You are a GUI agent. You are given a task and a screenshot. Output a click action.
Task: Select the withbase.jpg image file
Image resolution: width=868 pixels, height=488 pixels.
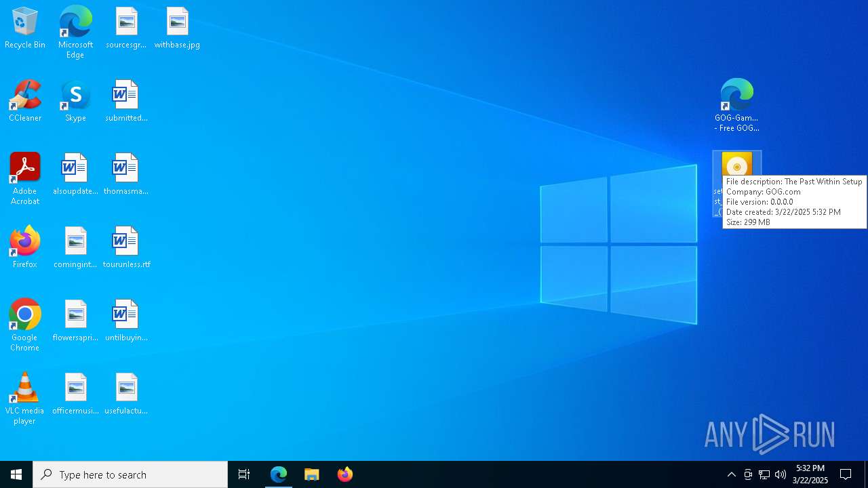click(177, 28)
